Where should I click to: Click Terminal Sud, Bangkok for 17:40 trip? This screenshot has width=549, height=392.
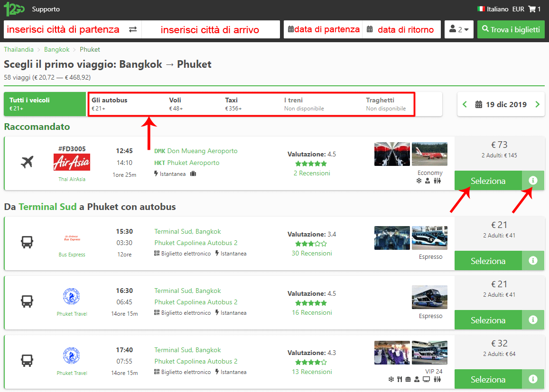[x=188, y=350]
